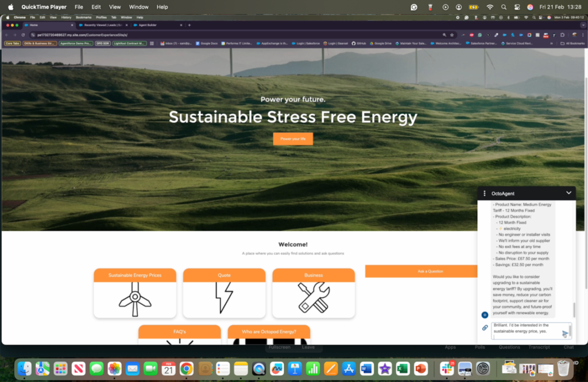Image resolution: width=588 pixels, height=382 pixels.
Task: Open Google Chrome from the Dock
Action: [186, 368]
